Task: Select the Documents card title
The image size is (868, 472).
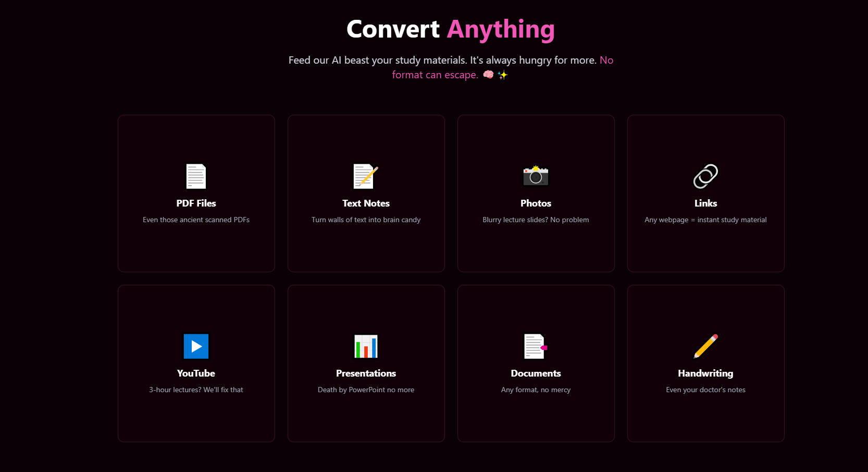Action: click(x=536, y=373)
